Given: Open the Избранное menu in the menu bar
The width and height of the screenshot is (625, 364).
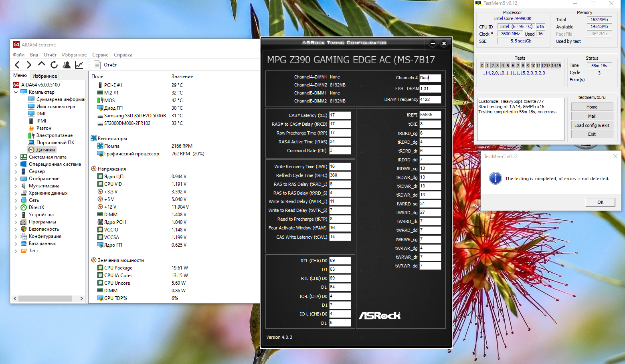Looking at the screenshot, I should coord(74,55).
